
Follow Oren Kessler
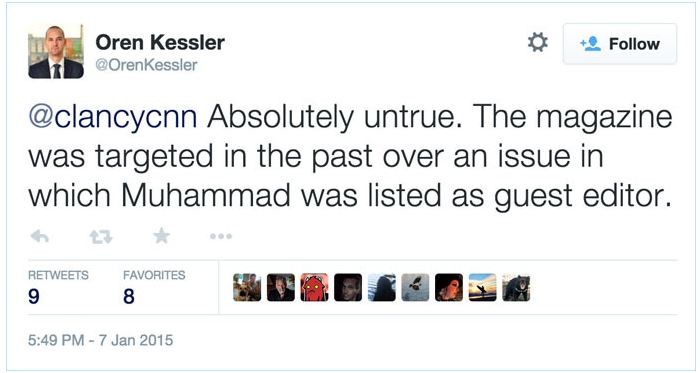click(x=620, y=44)
